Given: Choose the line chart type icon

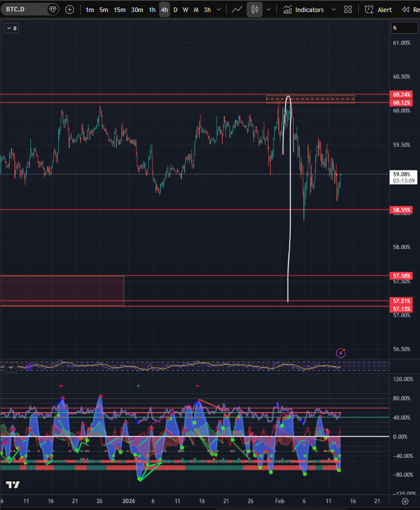Looking at the screenshot, I should [x=237, y=10].
